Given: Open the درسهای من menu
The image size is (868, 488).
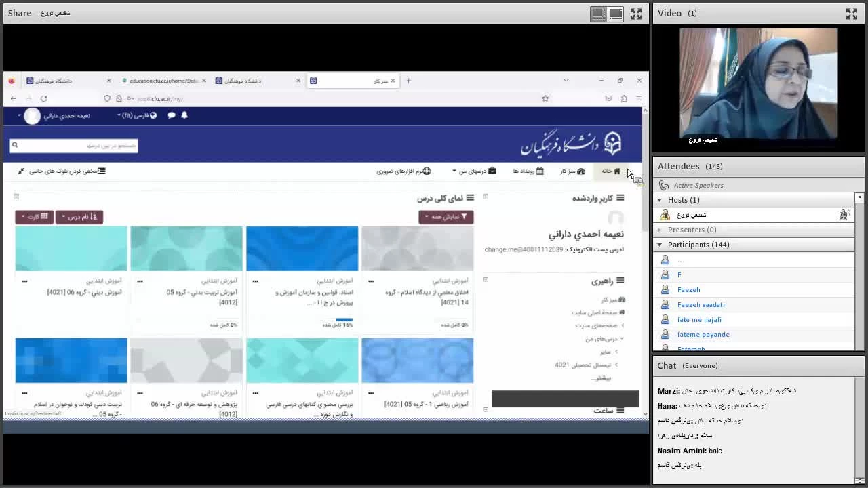Looking at the screenshot, I should (473, 171).
